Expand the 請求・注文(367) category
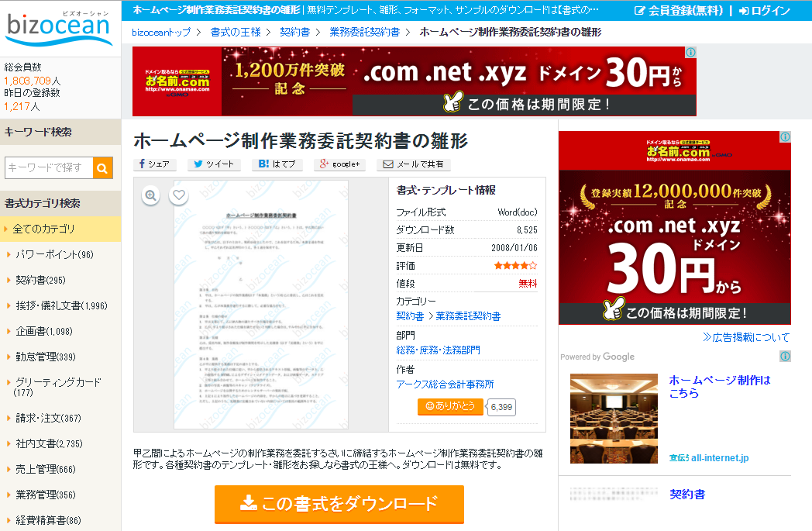The image size is (812, 531). 48,418
